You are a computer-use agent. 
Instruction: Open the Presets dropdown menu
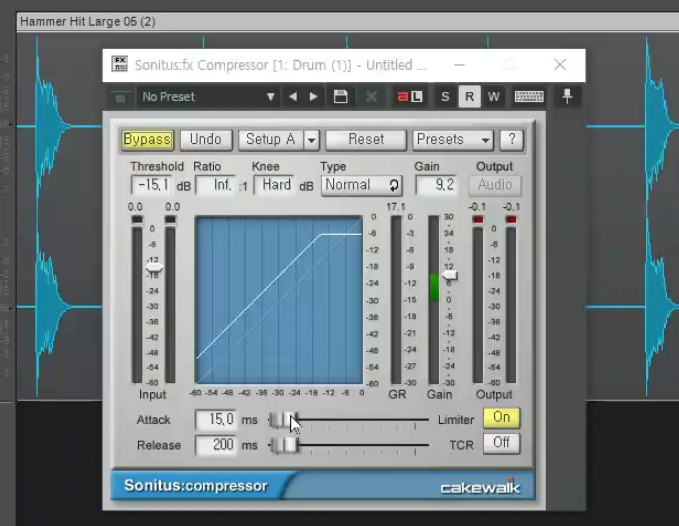[453, 140]
